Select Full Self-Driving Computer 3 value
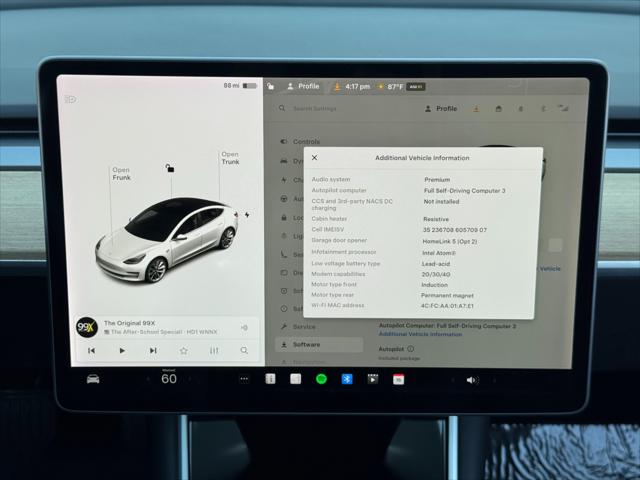This screenshot has width=640, height=480. 464,191
